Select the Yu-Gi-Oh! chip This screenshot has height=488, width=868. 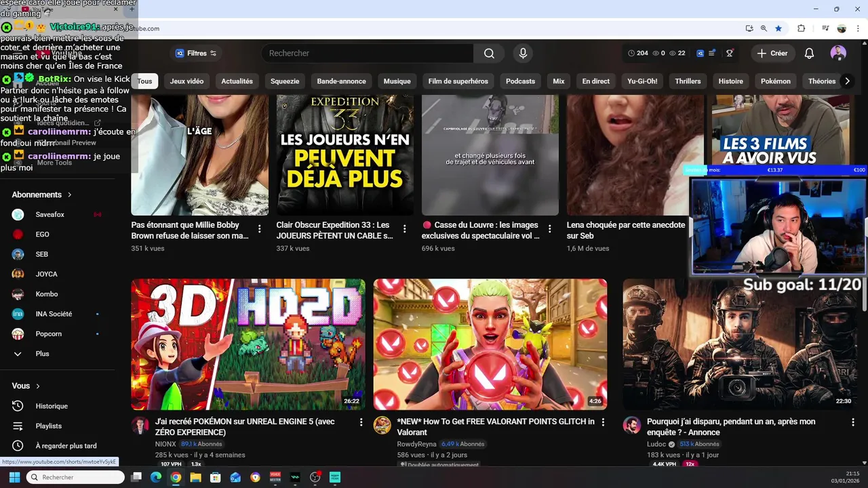coord(642,81)
